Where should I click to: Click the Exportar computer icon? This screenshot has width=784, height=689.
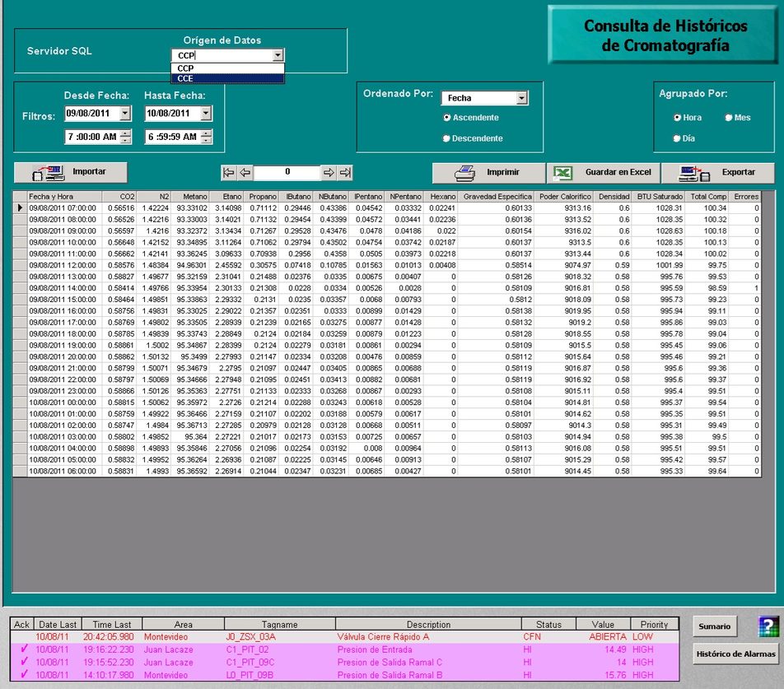click(694, 174)
